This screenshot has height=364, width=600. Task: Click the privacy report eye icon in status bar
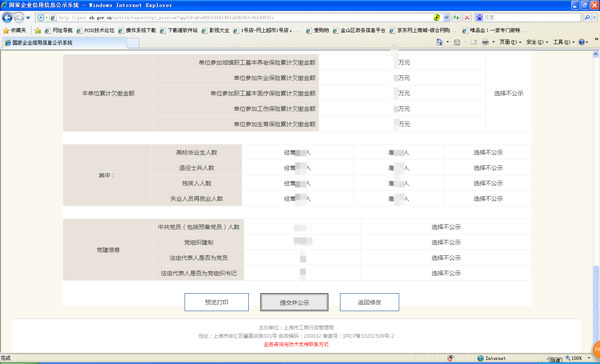point(450,358)
